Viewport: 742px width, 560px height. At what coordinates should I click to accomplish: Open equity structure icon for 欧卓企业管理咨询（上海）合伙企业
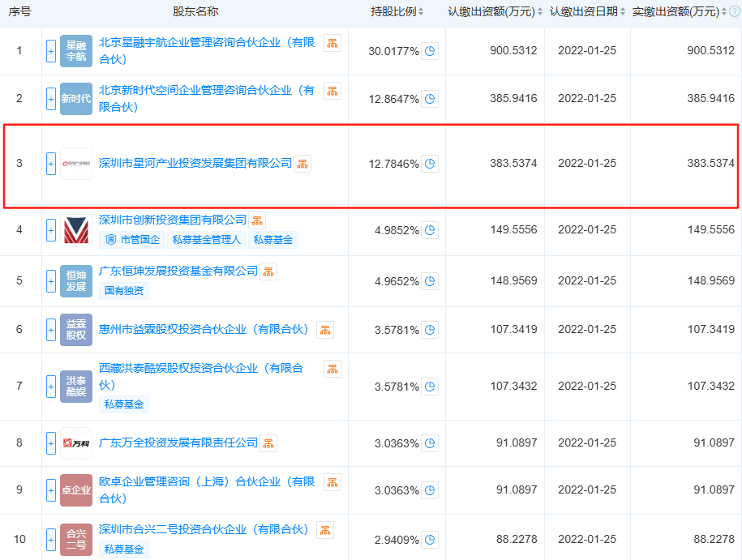coord(332,482)
